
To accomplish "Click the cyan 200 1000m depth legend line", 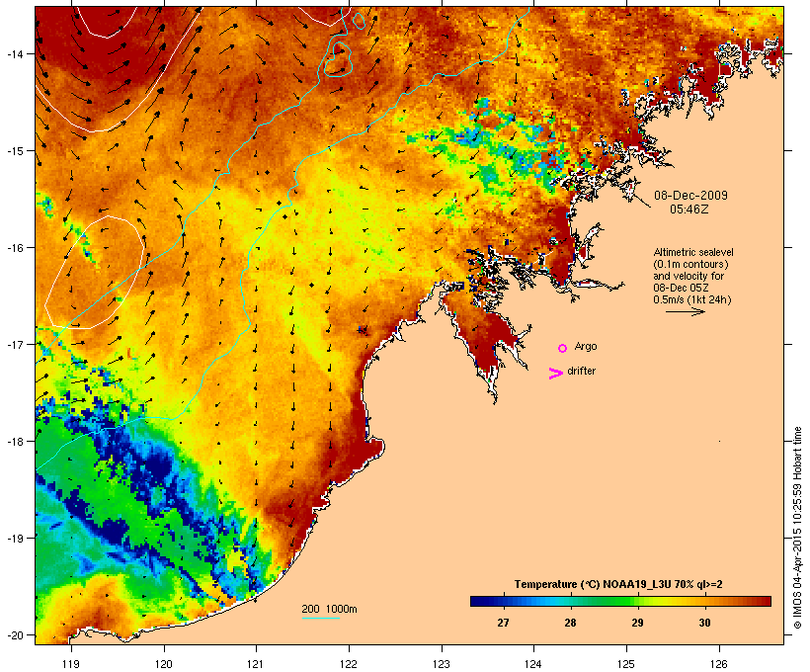I will click(x=321, y=618).
